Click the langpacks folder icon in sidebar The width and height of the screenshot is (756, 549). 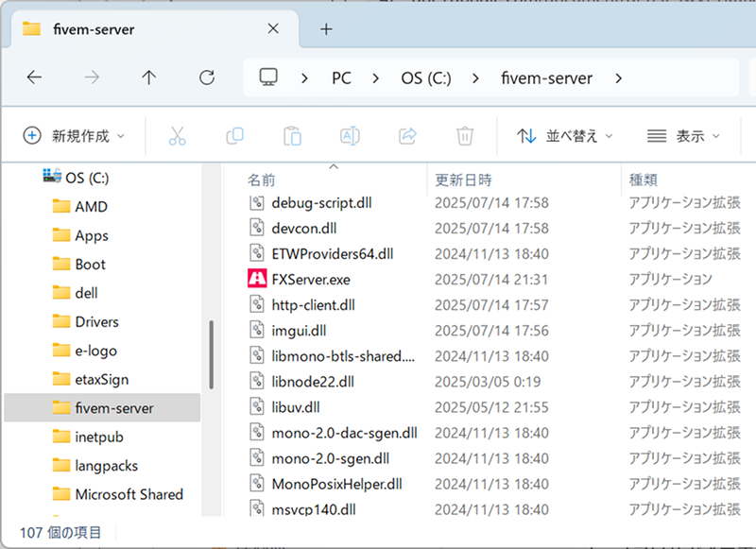[x=61, y=465]
